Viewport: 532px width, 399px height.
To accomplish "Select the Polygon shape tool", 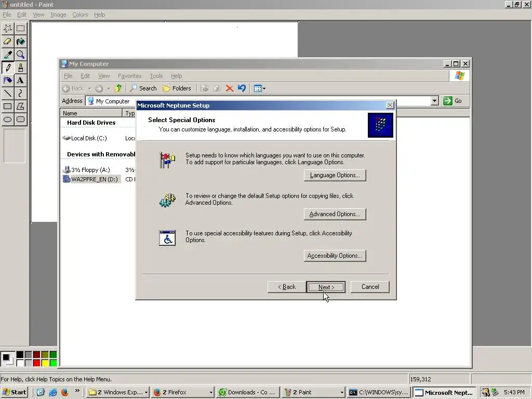I will click(x=20, y=106).
